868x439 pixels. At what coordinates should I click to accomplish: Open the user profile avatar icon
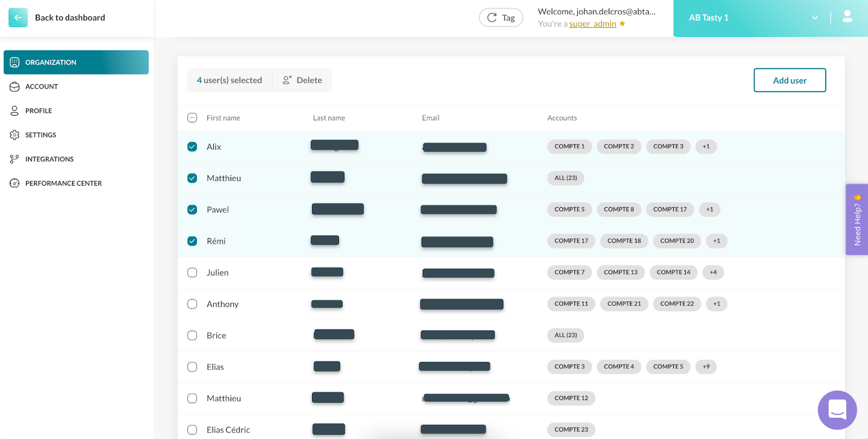[x=847, y=17]
